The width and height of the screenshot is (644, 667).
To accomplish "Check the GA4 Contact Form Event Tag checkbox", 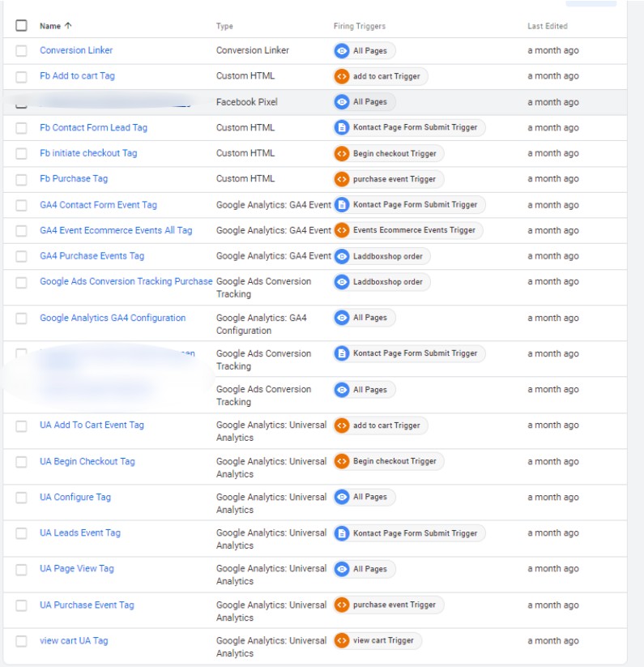I will [21, 205].
